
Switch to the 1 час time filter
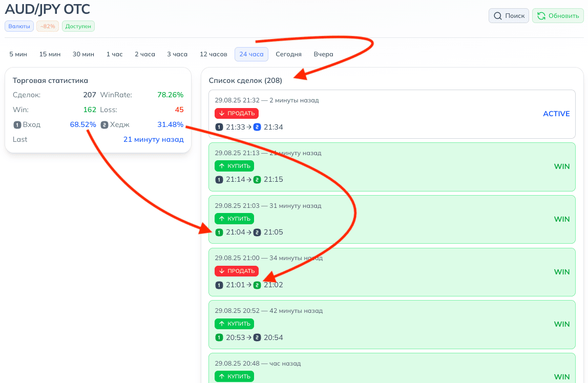[x=115, y=54]
